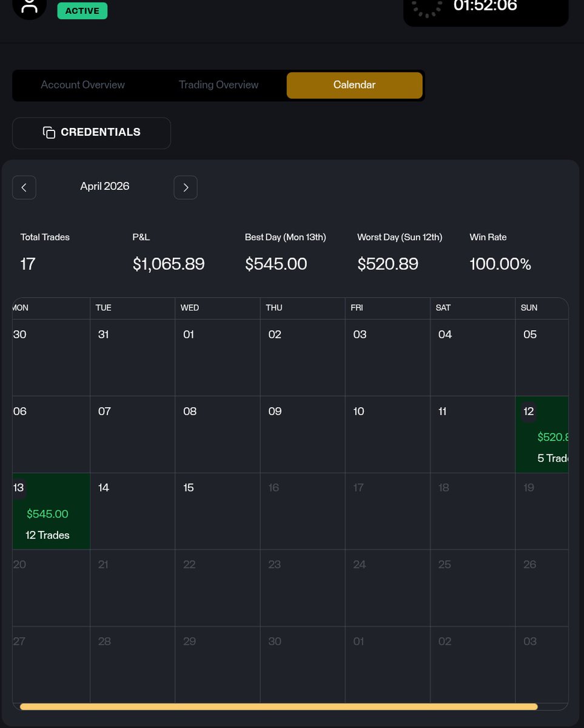Select calendar day 05
Image resolution: width=584 pixels, height=728 pixels.
coord(542,358)
